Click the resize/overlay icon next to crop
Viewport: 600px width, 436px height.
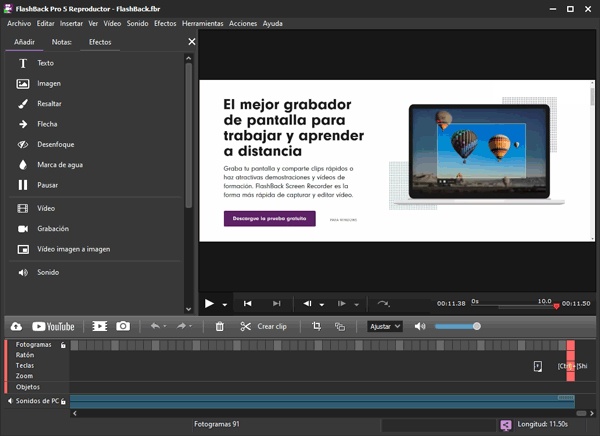pyautogui.click(x=340, y=327)
